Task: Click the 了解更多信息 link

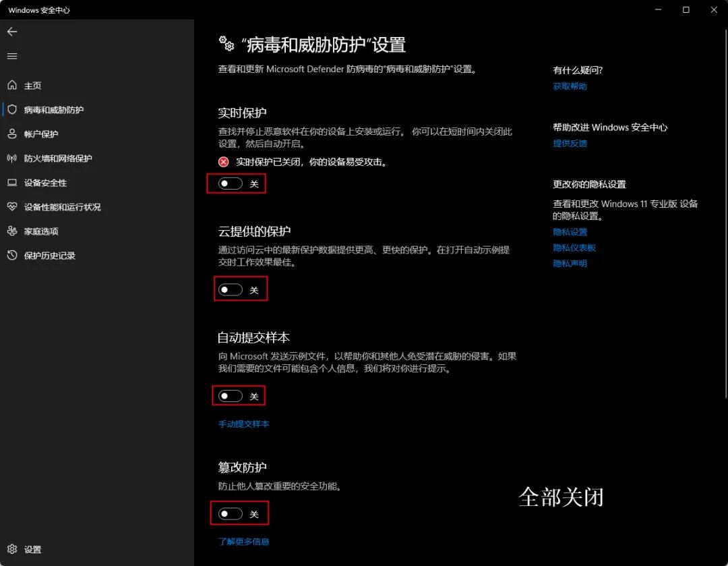Action: (x=244, y=542)
